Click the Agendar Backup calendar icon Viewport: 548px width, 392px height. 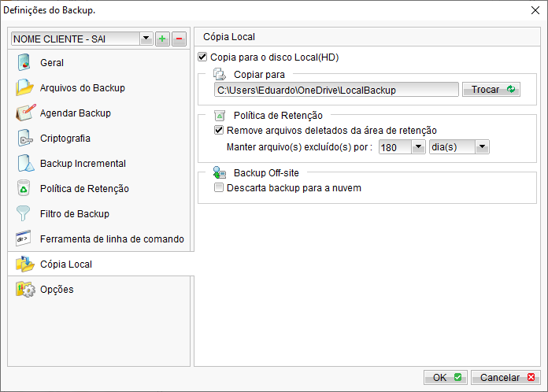pyautogui.click(x=24, y=113)
